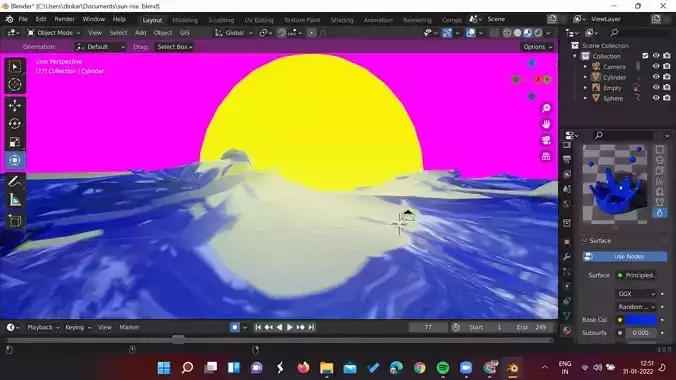Screen dimensions: 676x380
Task: Select the Cursor tool
Action: pyautogui.click(x=15, y=85)
